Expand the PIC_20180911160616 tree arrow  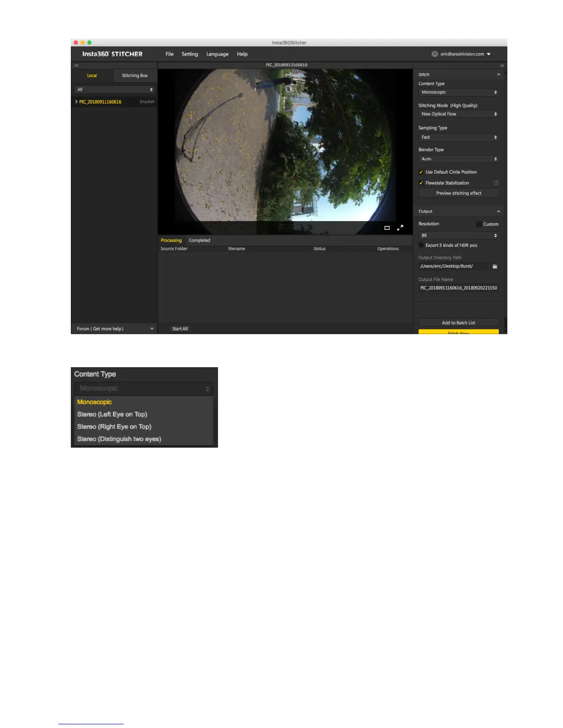[76, 102]
